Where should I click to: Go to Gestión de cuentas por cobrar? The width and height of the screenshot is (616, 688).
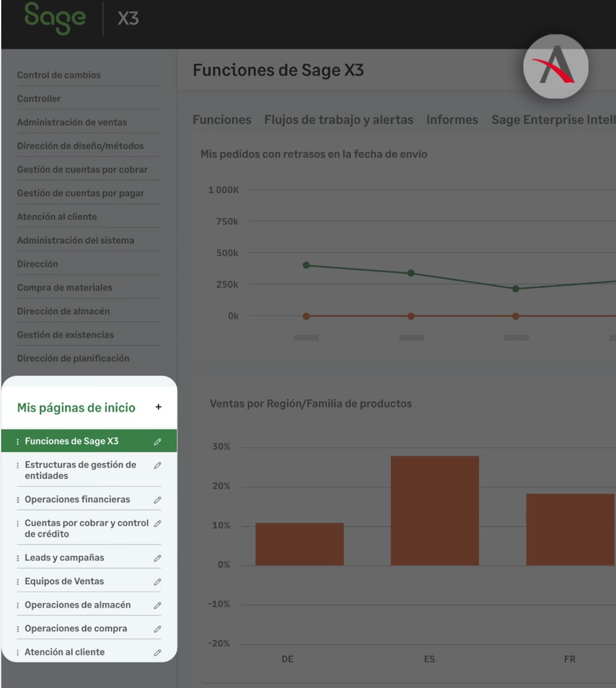pos(82,170)
